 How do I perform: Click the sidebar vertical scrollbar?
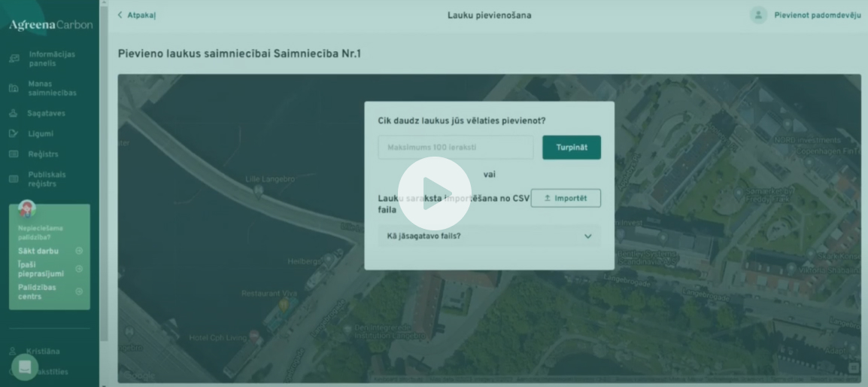104,172
